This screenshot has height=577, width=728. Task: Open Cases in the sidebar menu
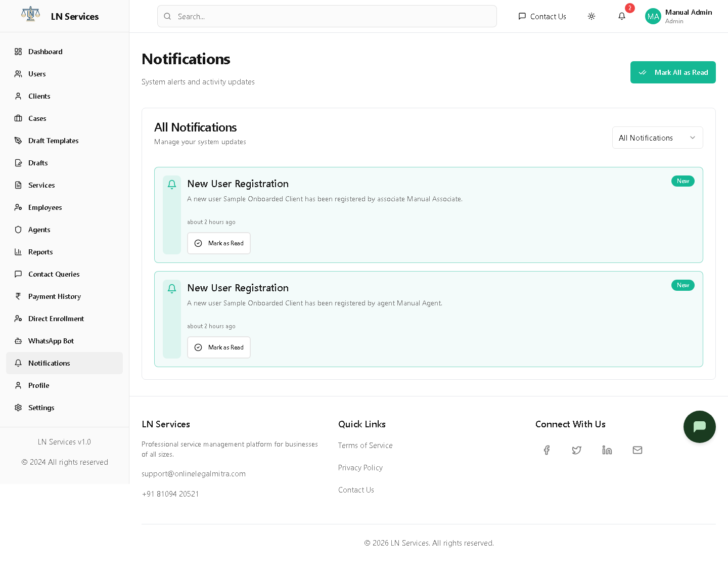(x=64, y=118)
